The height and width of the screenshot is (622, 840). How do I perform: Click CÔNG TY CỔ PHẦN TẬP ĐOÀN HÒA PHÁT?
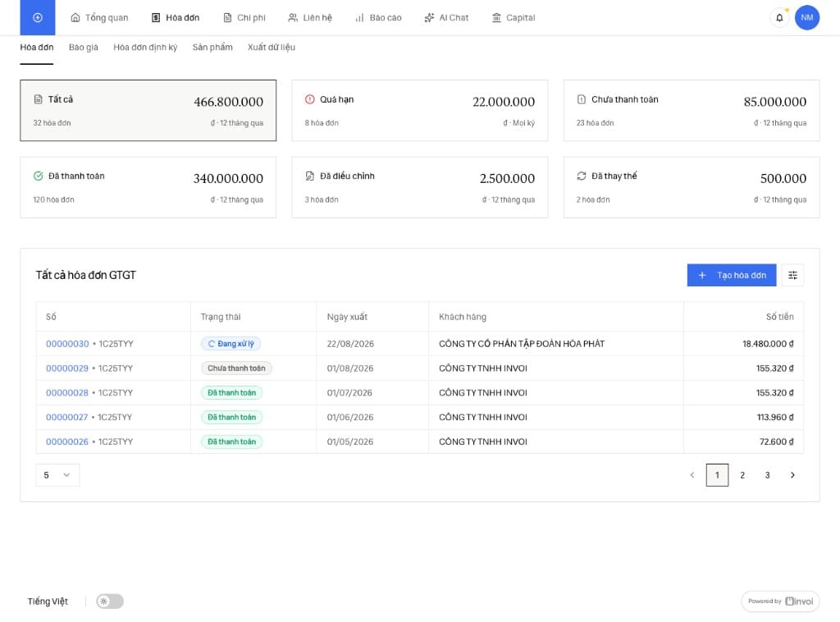[522, 344]
